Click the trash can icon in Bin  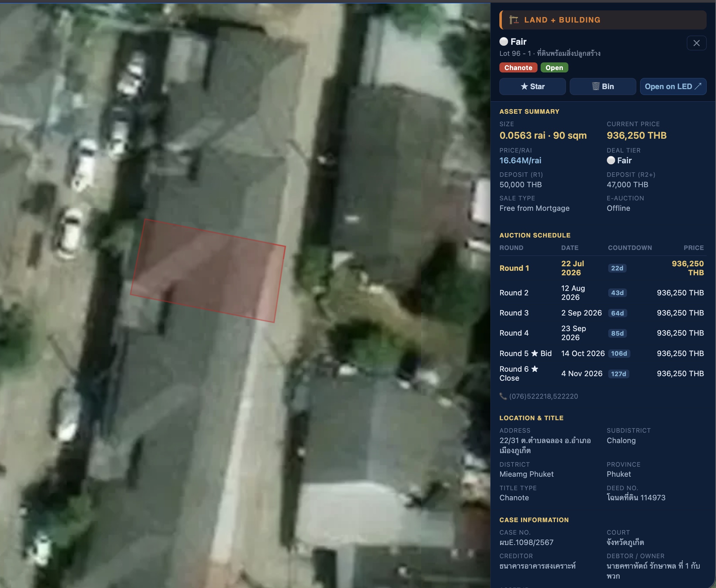tap(595, 86)
